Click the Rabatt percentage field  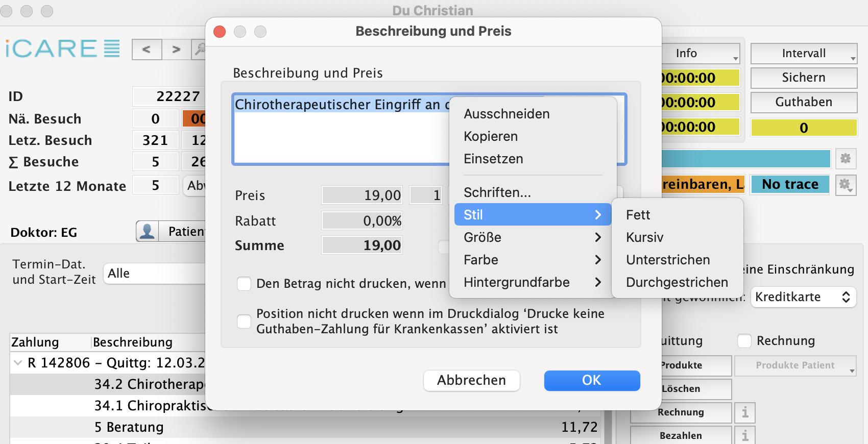[x=362, y=221]
